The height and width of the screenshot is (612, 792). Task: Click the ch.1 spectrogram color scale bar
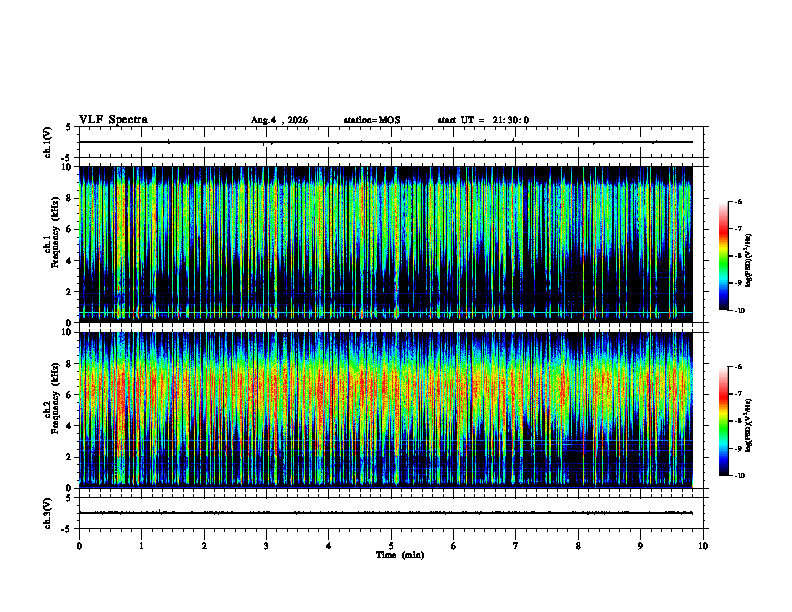point(723,256)
